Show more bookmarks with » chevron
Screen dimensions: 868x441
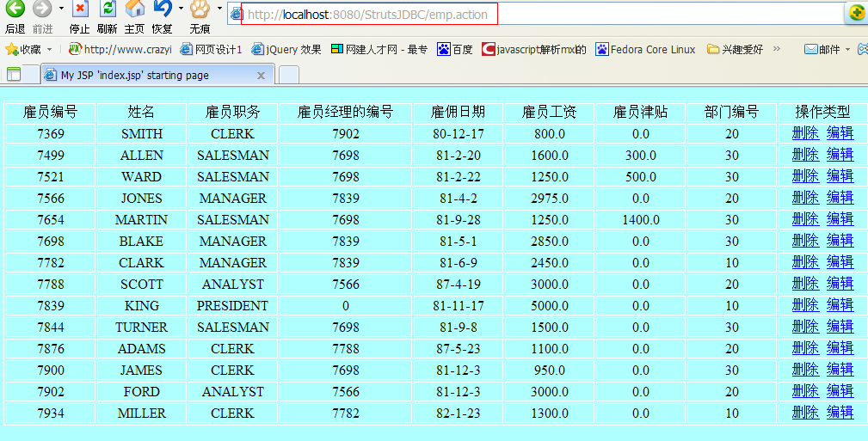point(777,49)
